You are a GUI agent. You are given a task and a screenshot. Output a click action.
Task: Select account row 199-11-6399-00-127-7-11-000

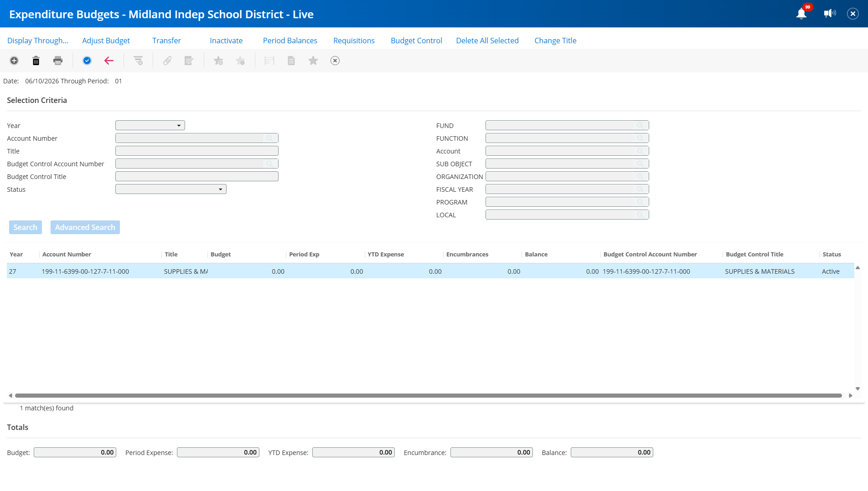[430, 271]
